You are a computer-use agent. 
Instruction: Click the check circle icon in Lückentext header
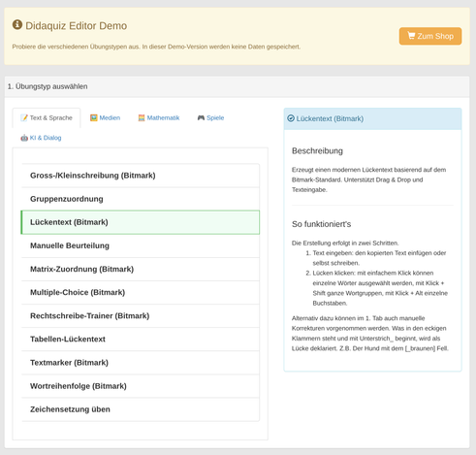point(291,118)
